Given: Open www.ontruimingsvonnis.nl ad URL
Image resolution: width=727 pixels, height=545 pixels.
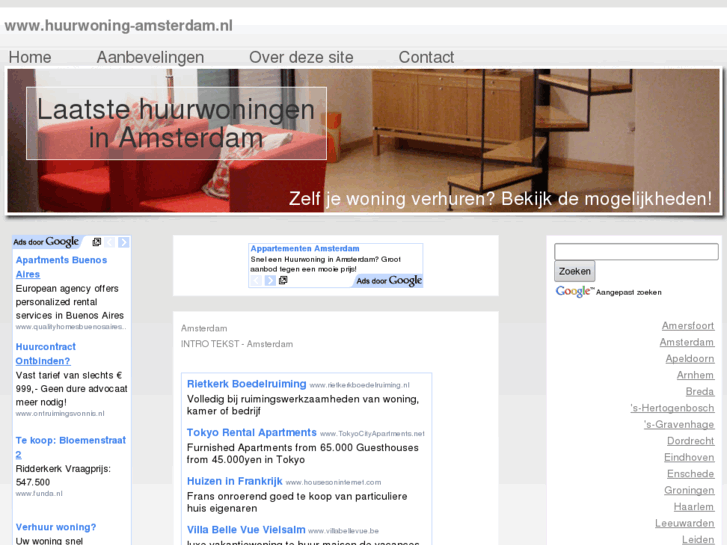Looking at the screenshot, I should pyautogui.click(x=60, y=413).
